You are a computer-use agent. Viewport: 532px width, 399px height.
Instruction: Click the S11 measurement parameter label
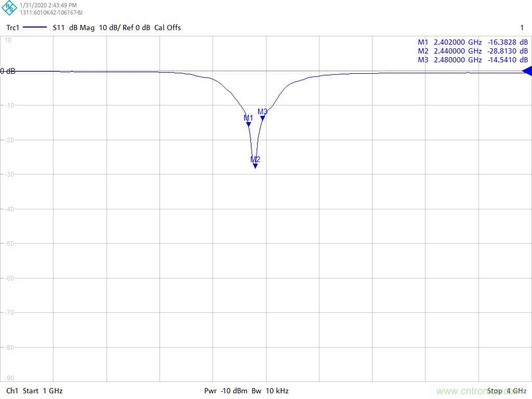[x=59, y=28]
